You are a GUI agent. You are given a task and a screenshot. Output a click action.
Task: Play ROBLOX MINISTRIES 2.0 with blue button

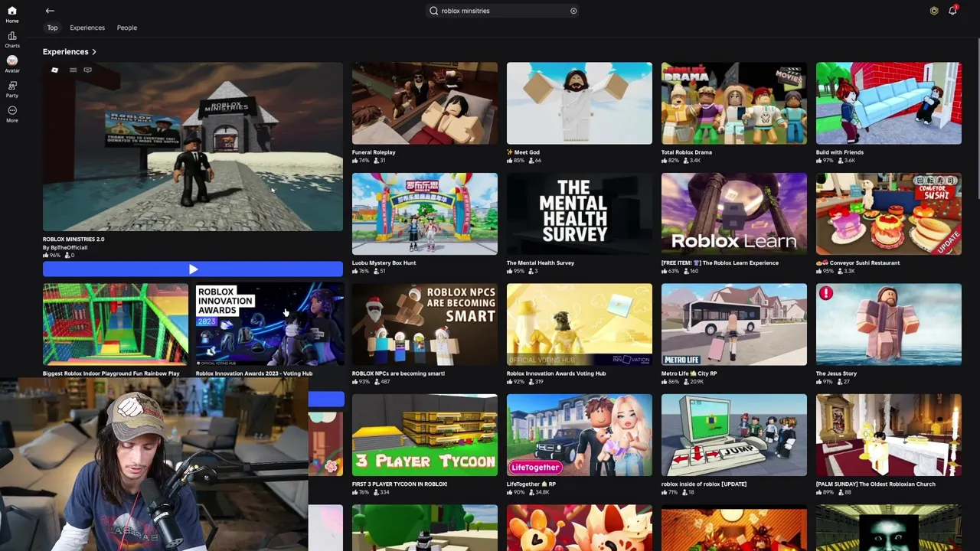tap(193, 269)
